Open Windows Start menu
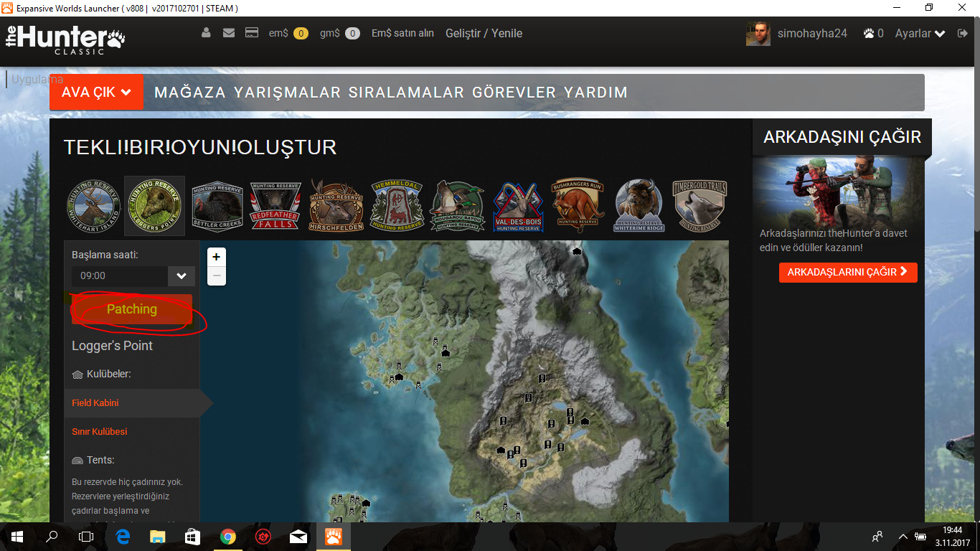The image size is (980, 551). point(17,536)
